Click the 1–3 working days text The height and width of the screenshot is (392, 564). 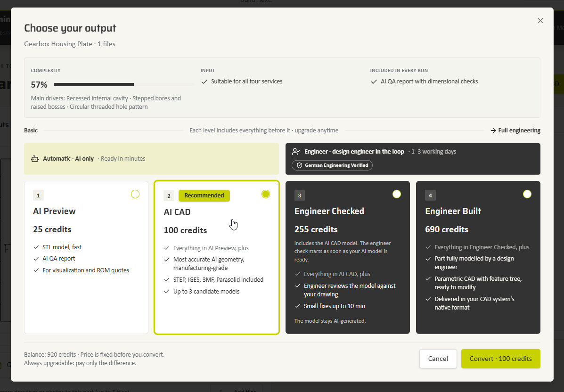click(434, 152)
